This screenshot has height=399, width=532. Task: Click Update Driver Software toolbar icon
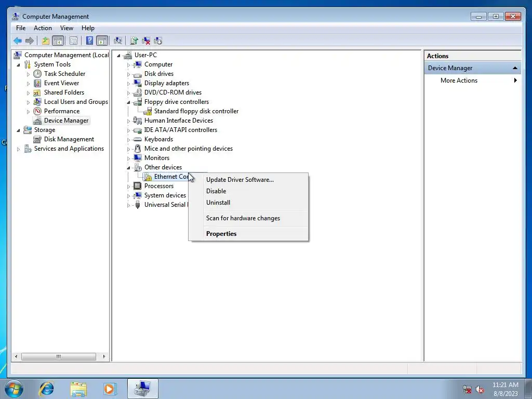click(134, 41)
